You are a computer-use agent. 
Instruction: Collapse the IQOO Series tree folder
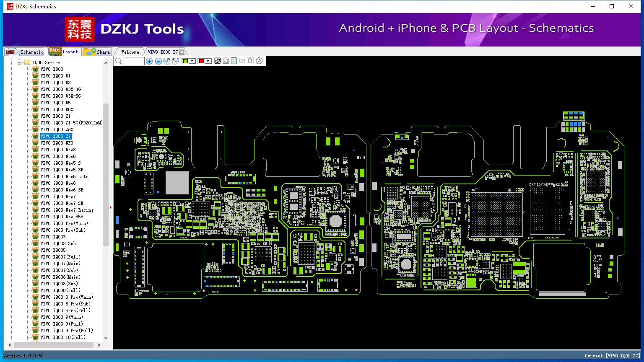click(x=19, y=62)
